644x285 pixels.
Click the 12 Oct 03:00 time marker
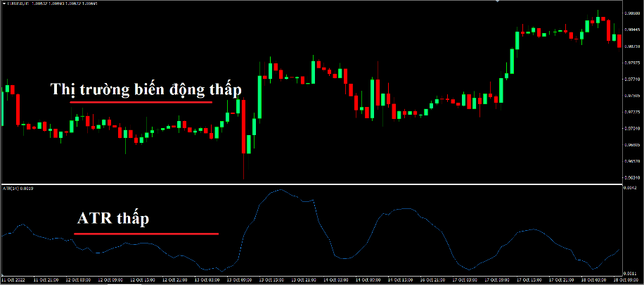[77, 279]
